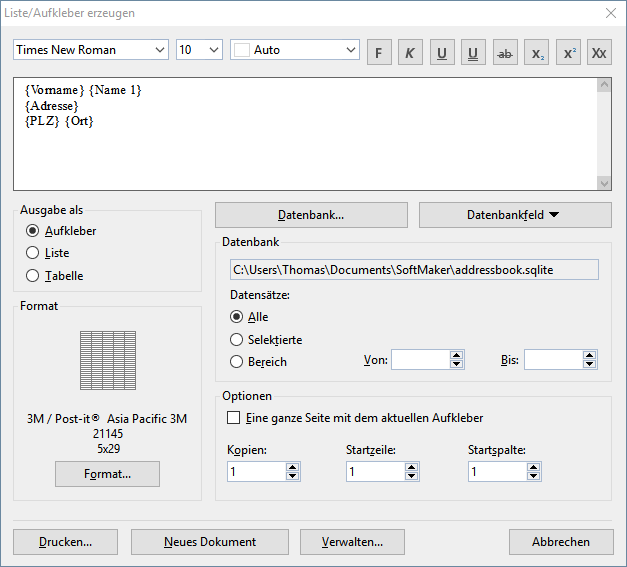Apply single underline formatting
This screenshot has width=627, height=567.
click(x=442, y=52)
